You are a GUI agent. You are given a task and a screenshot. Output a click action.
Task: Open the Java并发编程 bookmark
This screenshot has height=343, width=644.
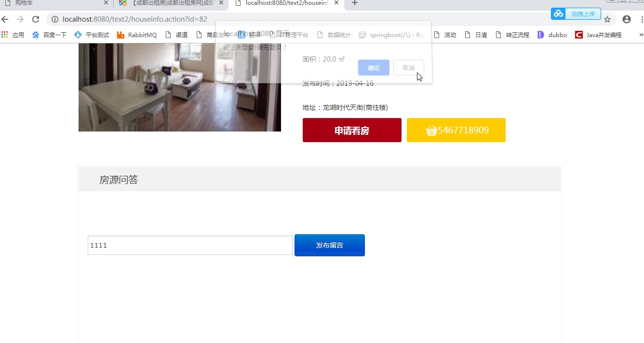(599, 35)
